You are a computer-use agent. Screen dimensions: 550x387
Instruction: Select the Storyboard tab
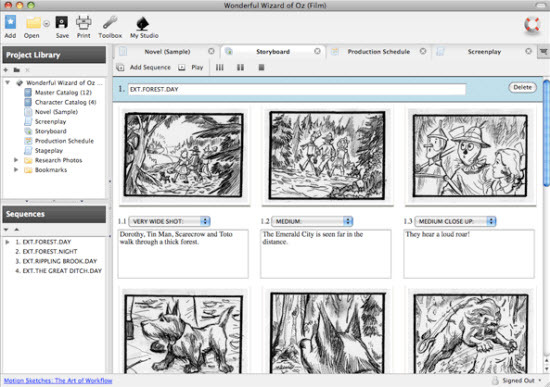click(273, 52)
